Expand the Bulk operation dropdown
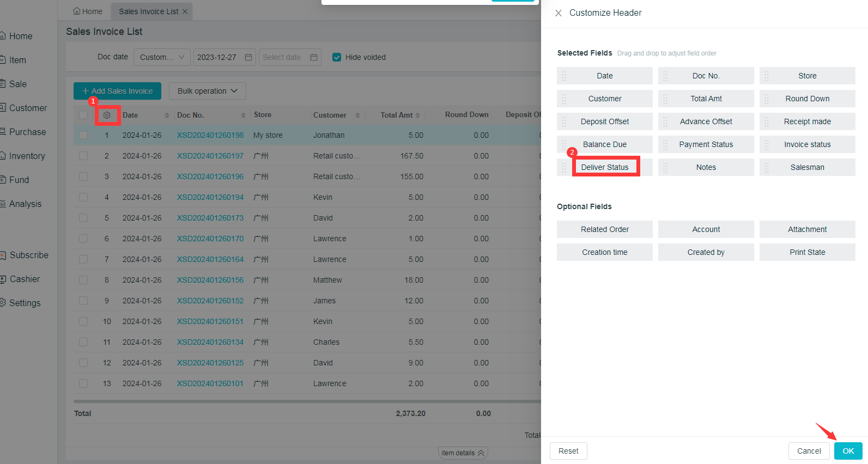The width and height of the screenshot is (868, 464). 207,91
